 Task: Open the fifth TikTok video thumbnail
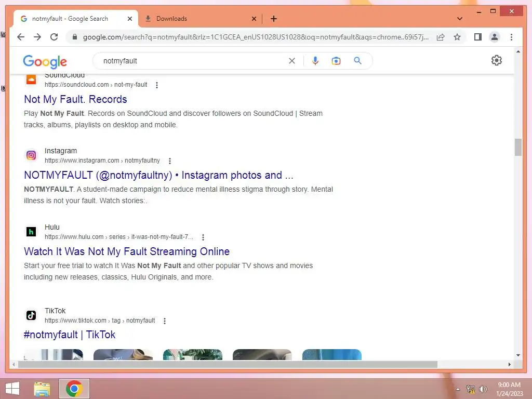(332, 354)
